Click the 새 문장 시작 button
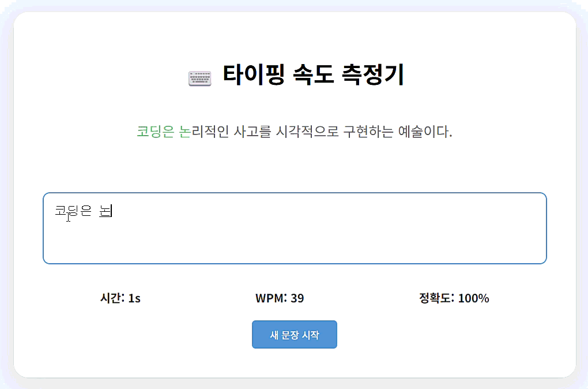The height and width of the screenshot is (389, 588). click(294, 334)
